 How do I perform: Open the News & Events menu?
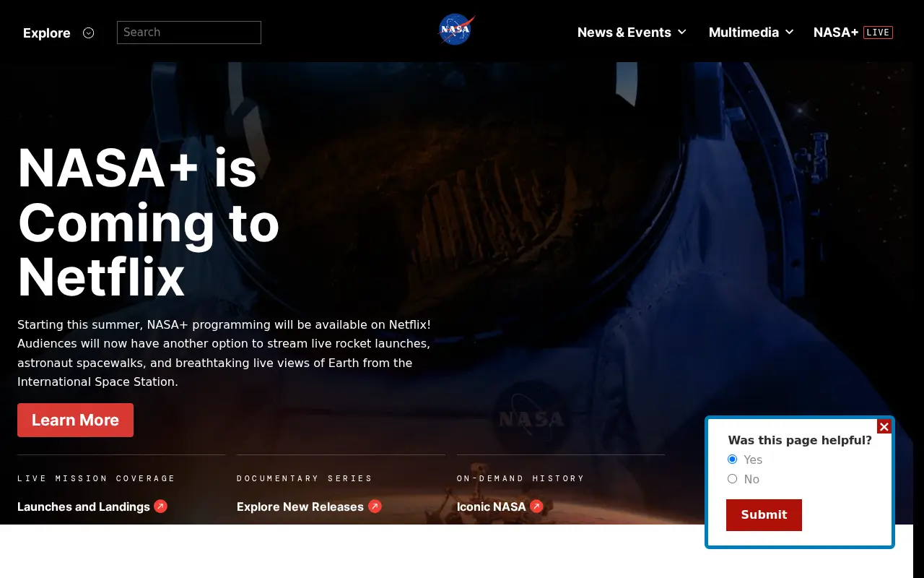pos(624,33)
